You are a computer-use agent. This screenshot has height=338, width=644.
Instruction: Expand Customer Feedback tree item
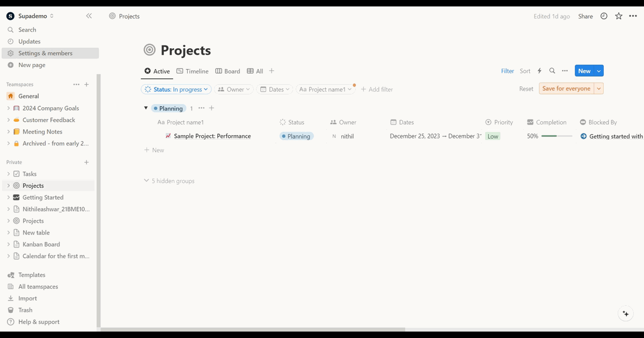coord(9,120)
